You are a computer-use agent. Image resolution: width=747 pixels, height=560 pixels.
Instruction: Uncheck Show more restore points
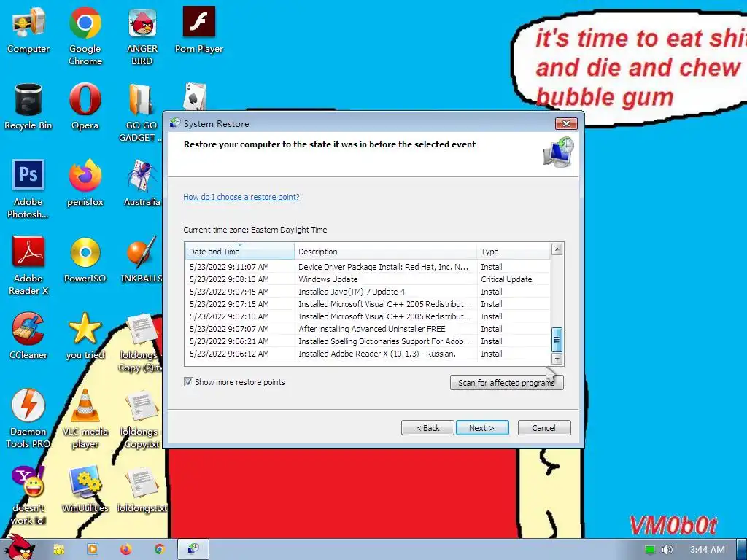point(189,382)
